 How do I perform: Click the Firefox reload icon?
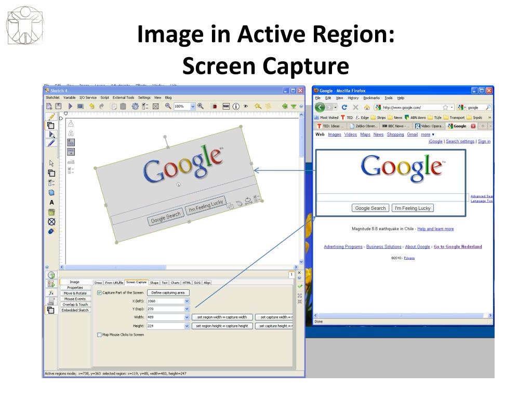(x=344, y=107)
